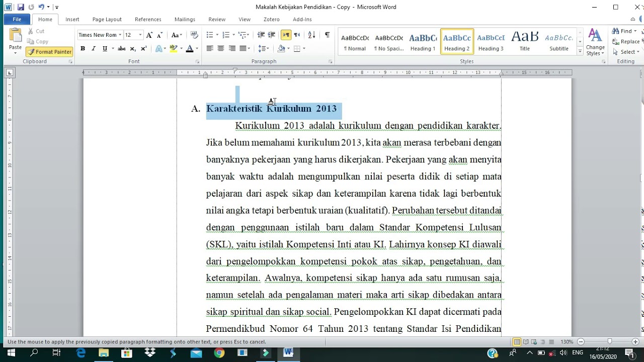
Task: Click the Align Text Left icon
Action: pyautogui.click(x=210, y=49)
